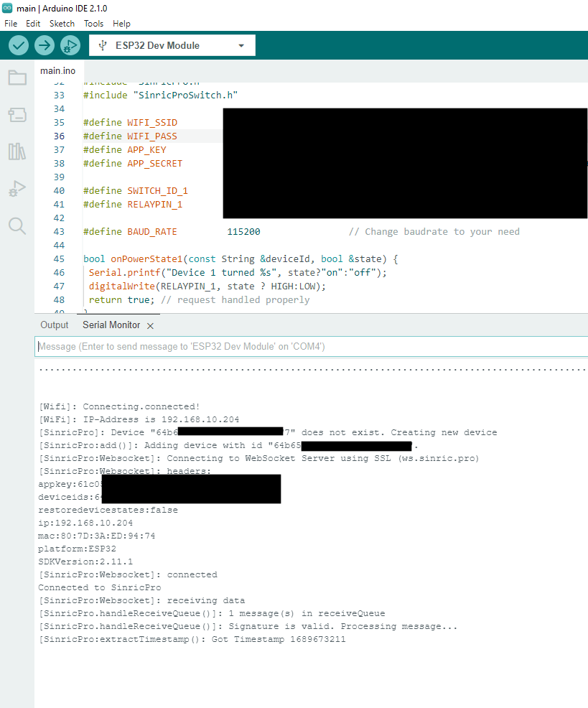Open the Help menu
The width and height of the screenshot is (588, 708).
(x=121, y=23)
